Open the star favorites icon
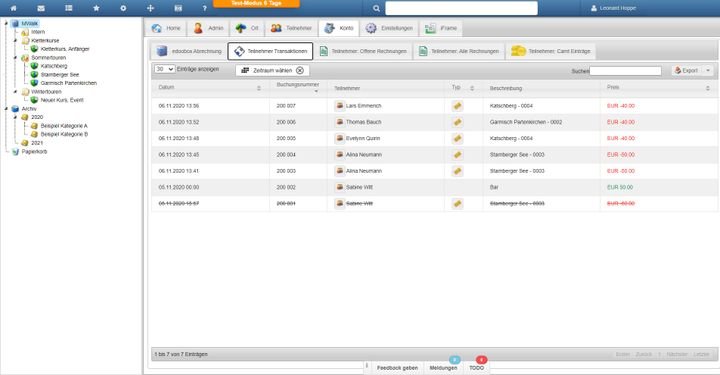 point(96,8)
